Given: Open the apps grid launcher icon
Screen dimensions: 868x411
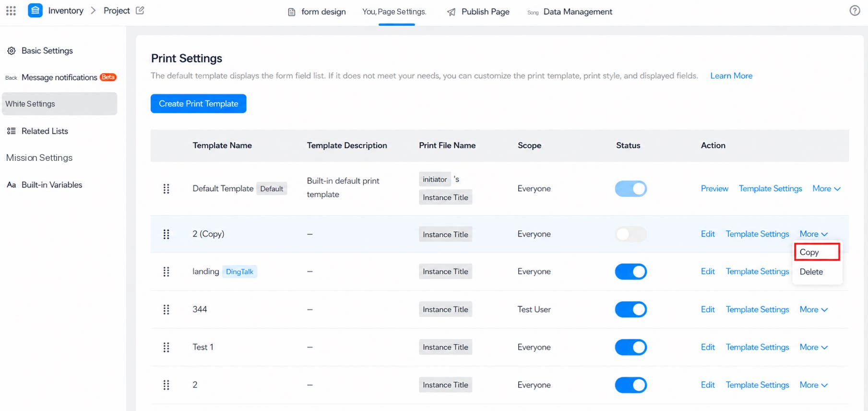Looking at the screenshot, I should [x=11, y=11].
